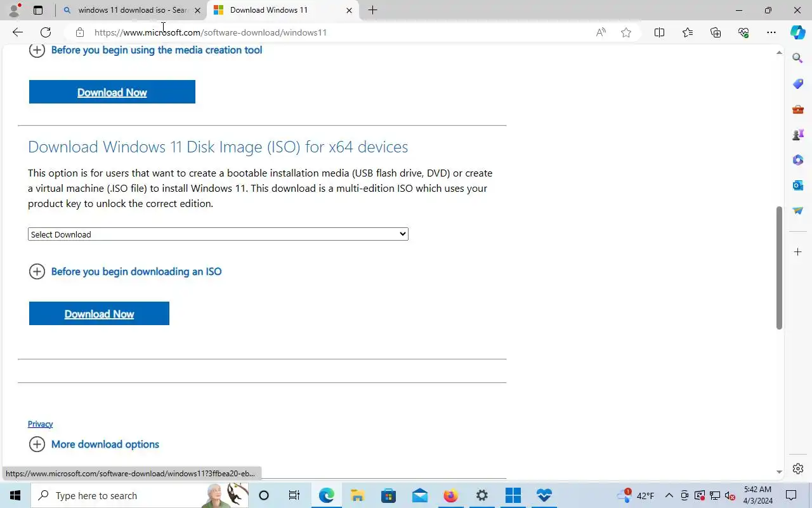
Task: Open sidebar settings gear icon
Action: pos(798,469)
